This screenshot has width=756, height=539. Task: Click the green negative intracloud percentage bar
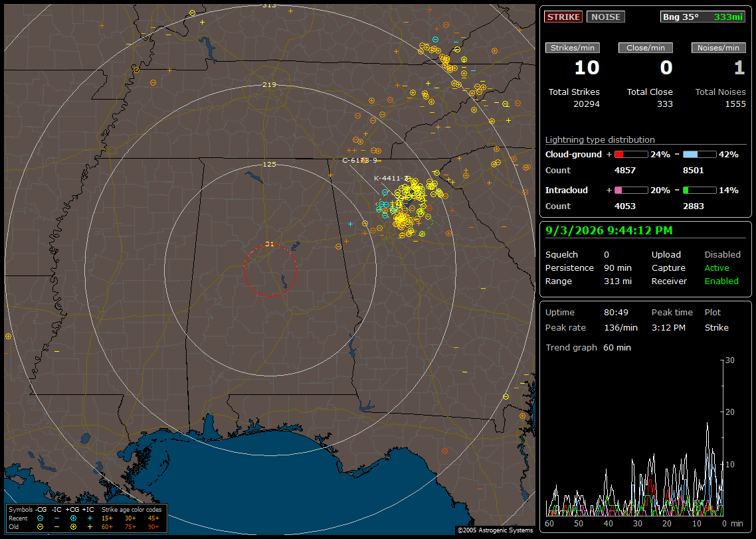[700, 191]
